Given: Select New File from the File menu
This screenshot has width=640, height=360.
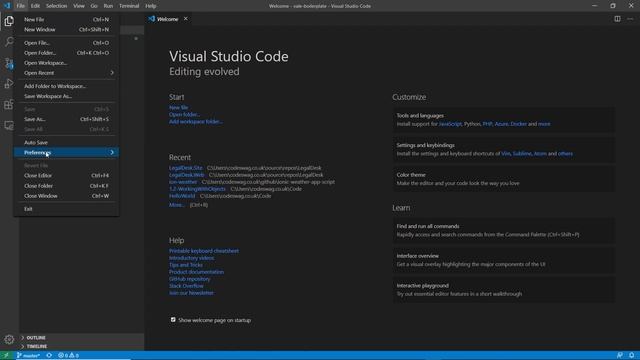Looking at the screenshot, I should 66,19.
